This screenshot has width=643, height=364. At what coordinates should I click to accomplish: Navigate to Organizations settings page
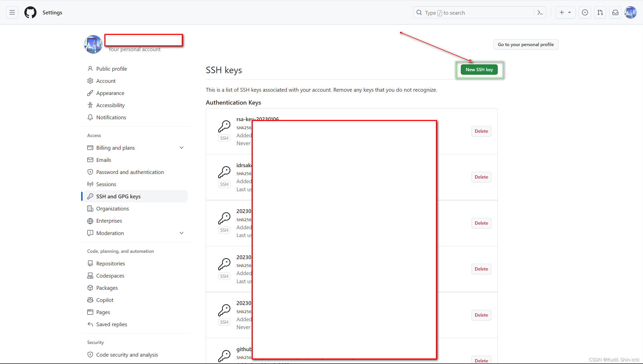pyautogui.click(x=113, y=209)
